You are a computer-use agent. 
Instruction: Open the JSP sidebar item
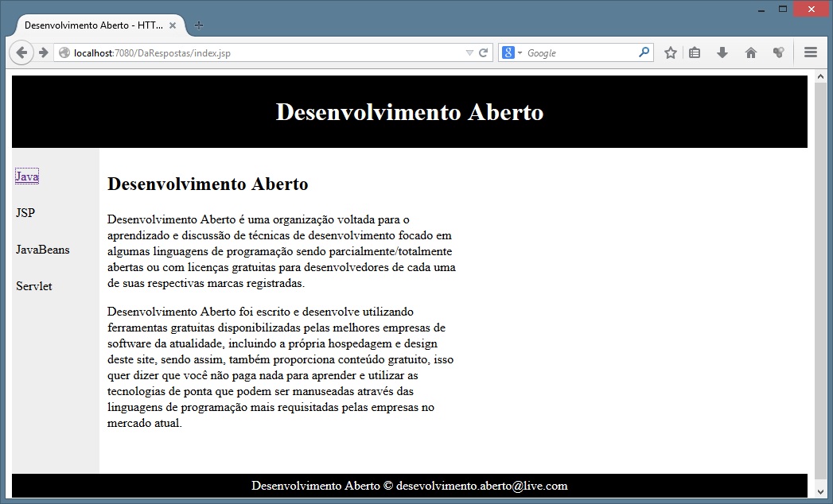pyautogui.click(x=25, y=213)
